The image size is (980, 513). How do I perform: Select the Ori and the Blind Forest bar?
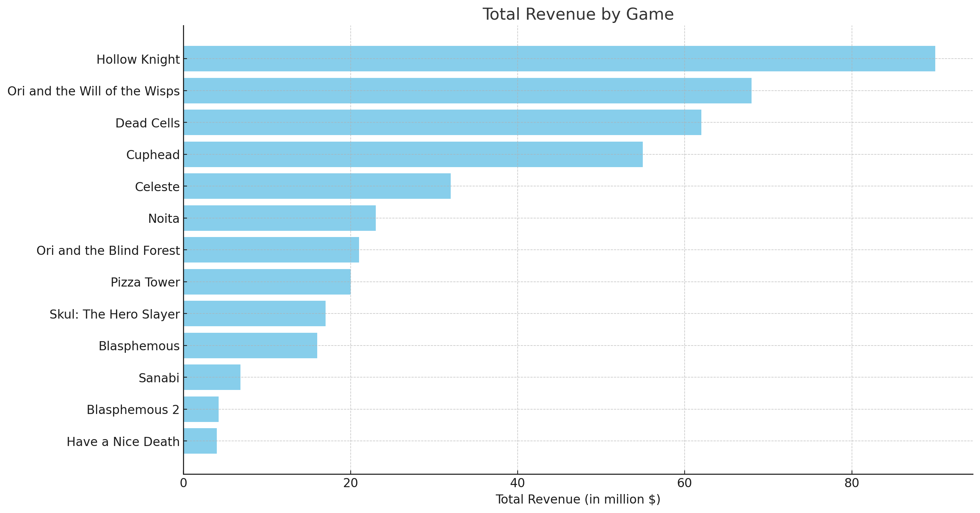pos(271,250)
